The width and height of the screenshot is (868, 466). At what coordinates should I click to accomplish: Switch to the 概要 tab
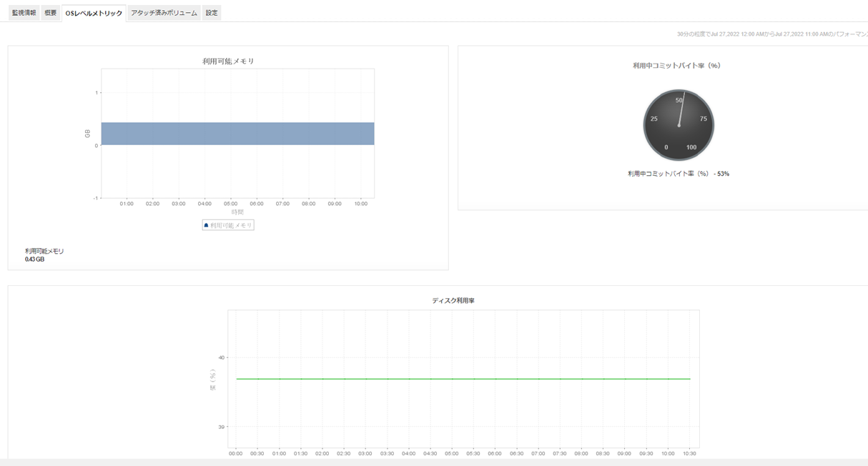click(x=50, y=13)
